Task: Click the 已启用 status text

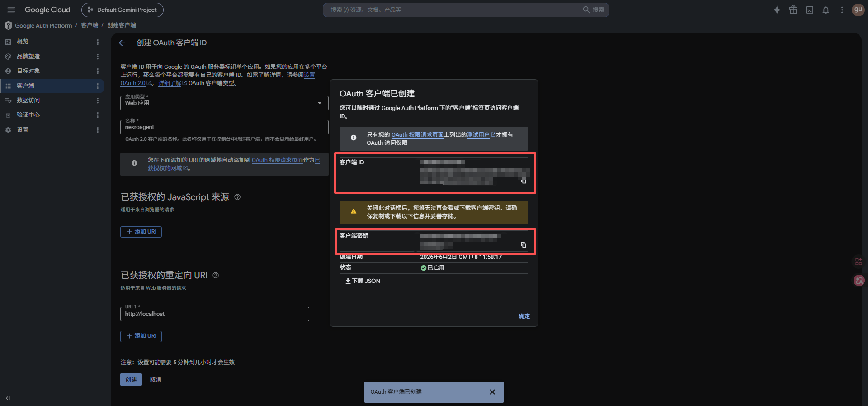Action: (x=436, y=268)
